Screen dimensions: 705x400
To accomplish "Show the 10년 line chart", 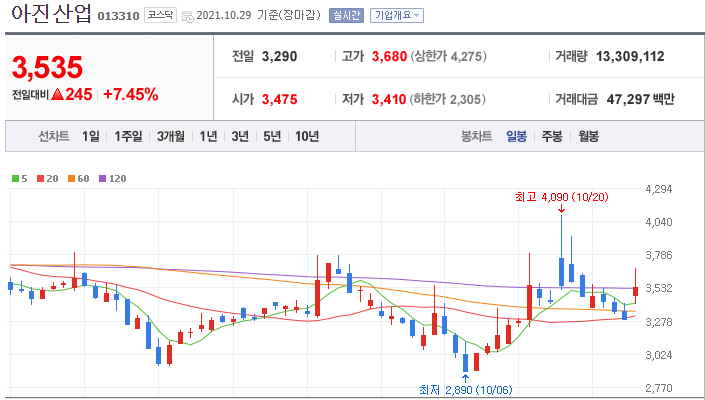I will pos(307,136).
